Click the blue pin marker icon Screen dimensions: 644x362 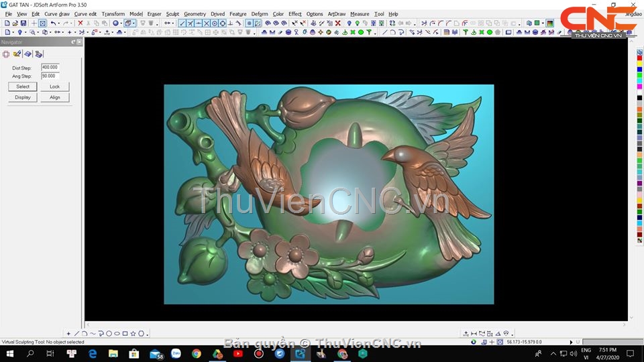click(350, 23)
